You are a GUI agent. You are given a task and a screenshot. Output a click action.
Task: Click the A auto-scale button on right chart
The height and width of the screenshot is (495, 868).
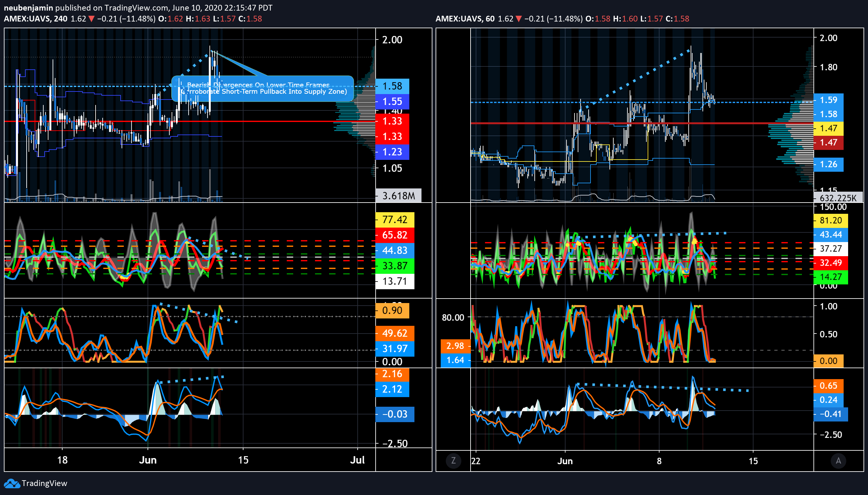point(838,461)
